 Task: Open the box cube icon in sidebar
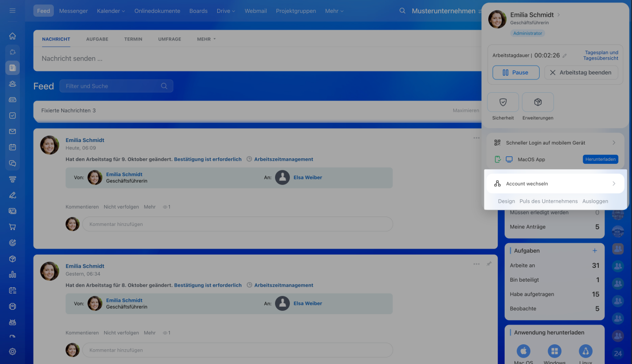pos(12,259)
